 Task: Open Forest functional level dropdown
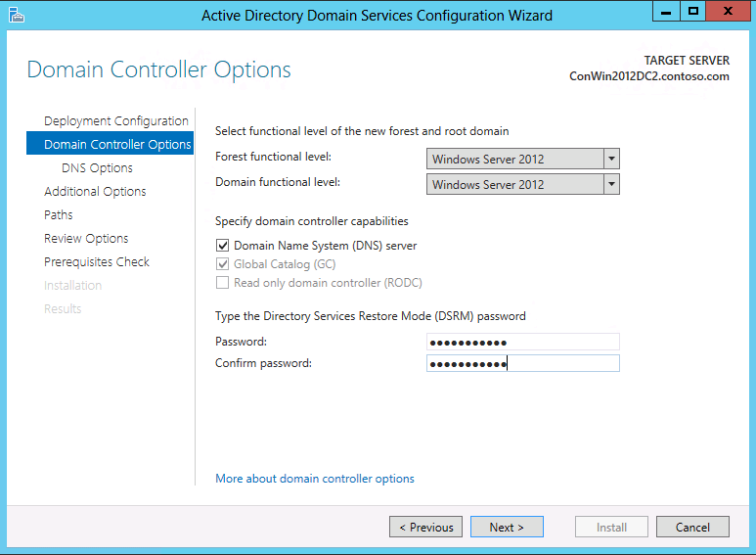pyautogui.click(x=522, y=159)
